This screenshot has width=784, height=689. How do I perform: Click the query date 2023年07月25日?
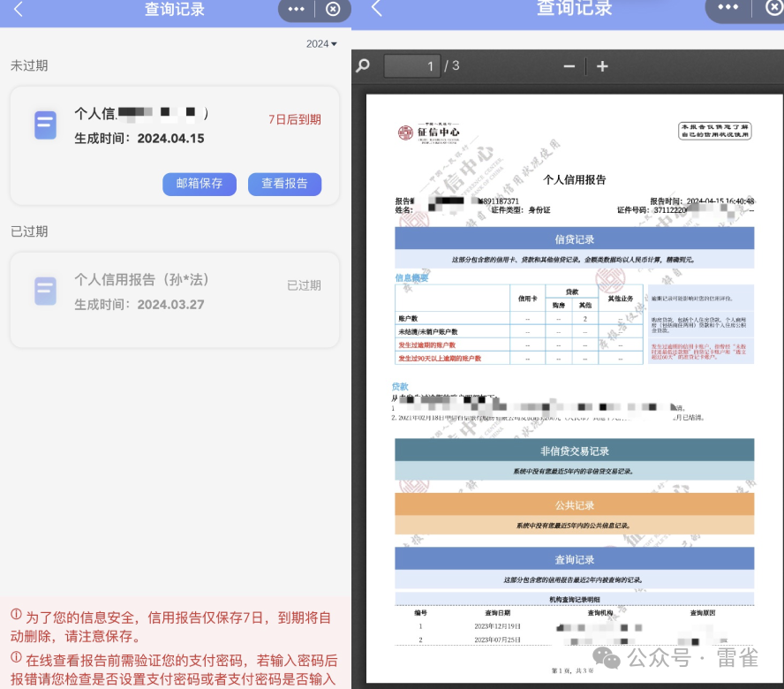[x=497, y=640]
